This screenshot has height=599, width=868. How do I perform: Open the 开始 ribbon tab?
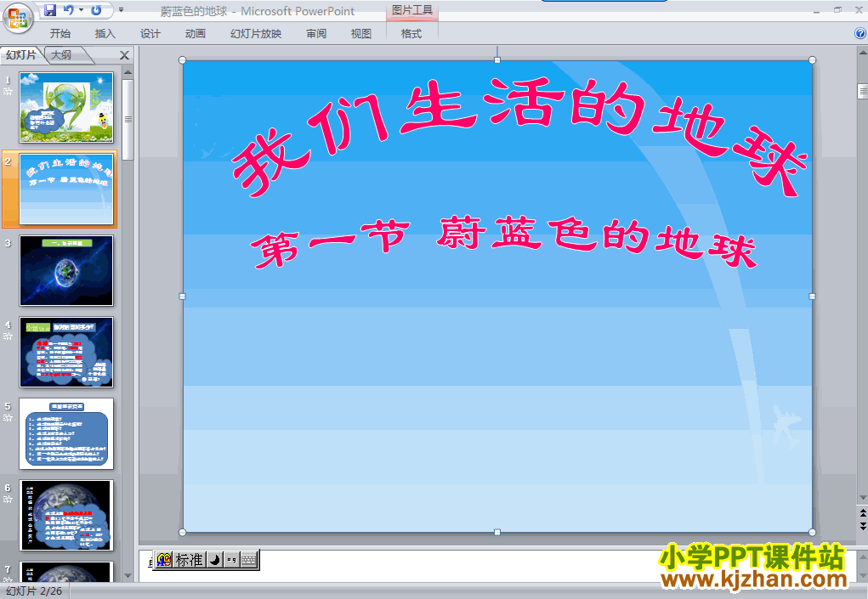60,34
